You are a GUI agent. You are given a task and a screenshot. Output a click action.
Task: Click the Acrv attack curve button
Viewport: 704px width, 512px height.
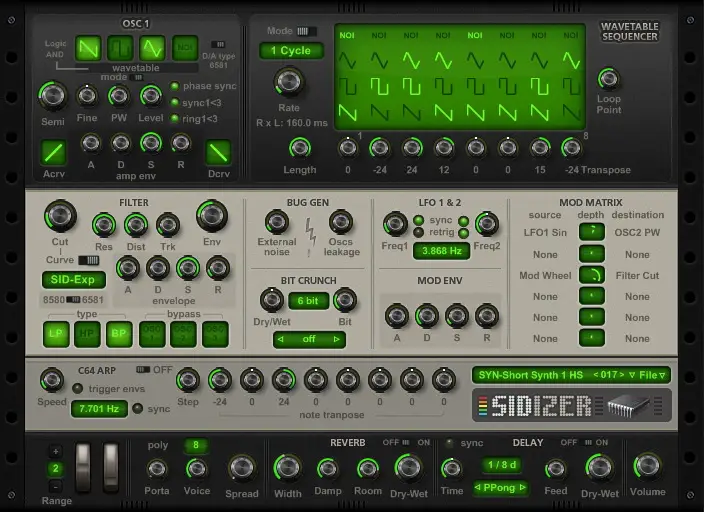tap(54, 153)
